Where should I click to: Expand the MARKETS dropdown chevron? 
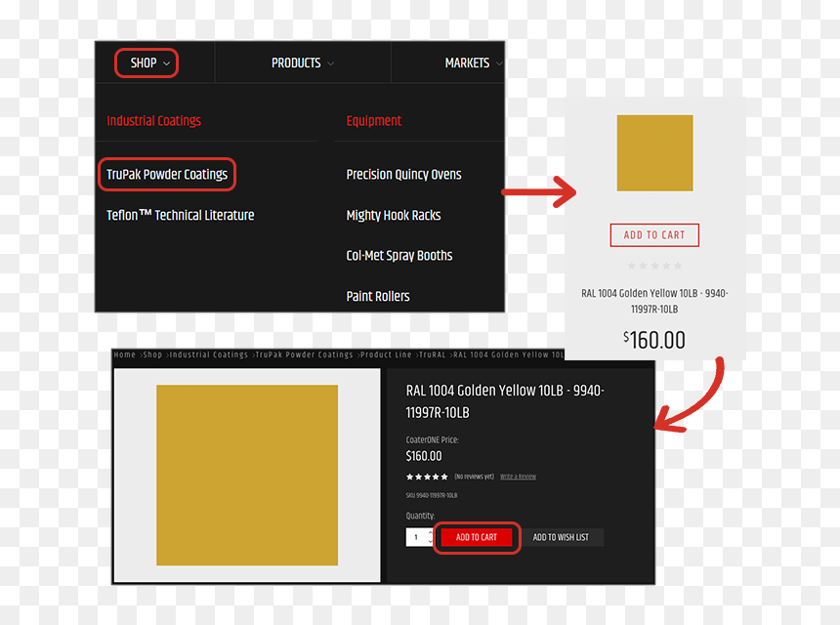(x=499, y=63)
